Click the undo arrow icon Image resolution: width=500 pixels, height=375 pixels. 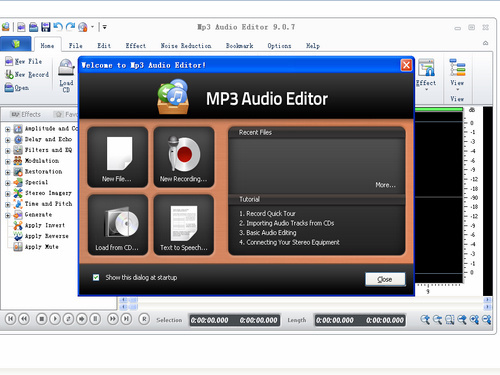[58, 27]
